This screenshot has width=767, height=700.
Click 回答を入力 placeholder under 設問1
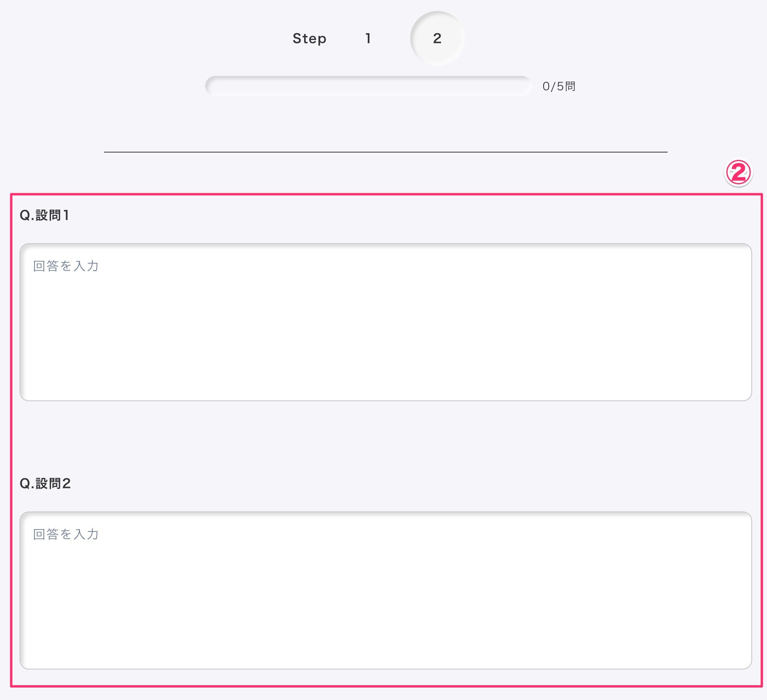coord(66,266)
